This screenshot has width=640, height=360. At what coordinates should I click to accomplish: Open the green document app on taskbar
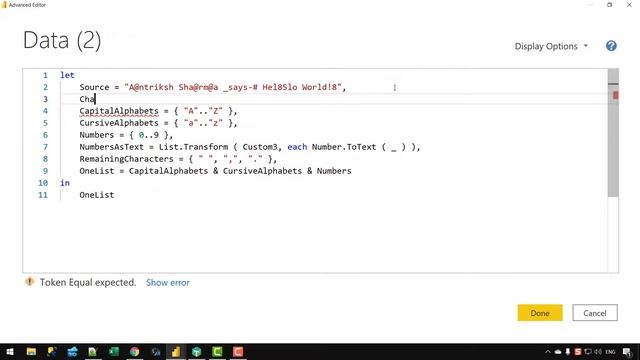(93, 351)
